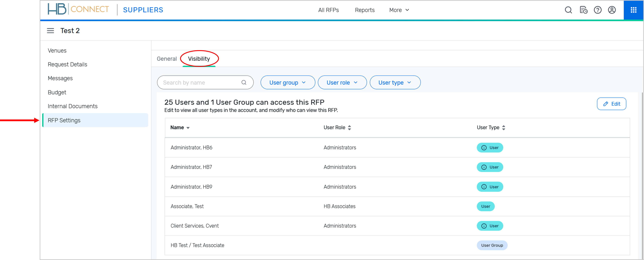Click info icon on HB6 User badge

tap(484, 148)
